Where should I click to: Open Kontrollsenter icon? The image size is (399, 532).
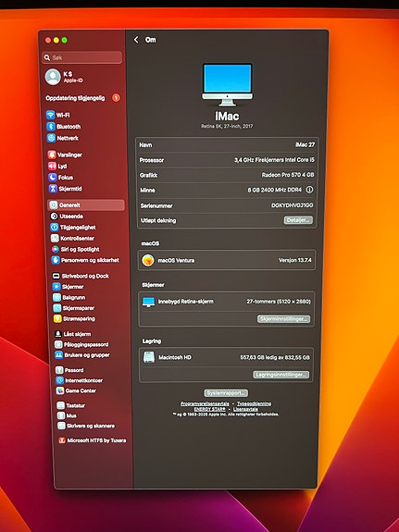pyautogui.click(x=55, y=238)
